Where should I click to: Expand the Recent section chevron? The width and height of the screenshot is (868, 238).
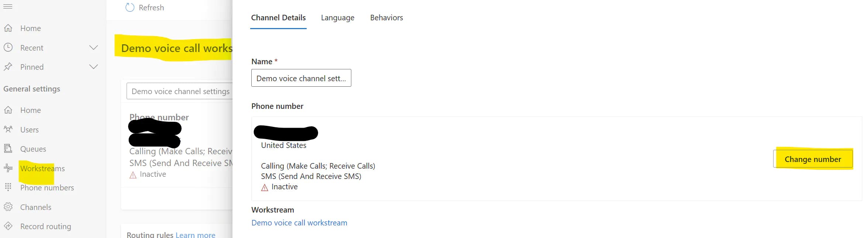coord(94,48)
